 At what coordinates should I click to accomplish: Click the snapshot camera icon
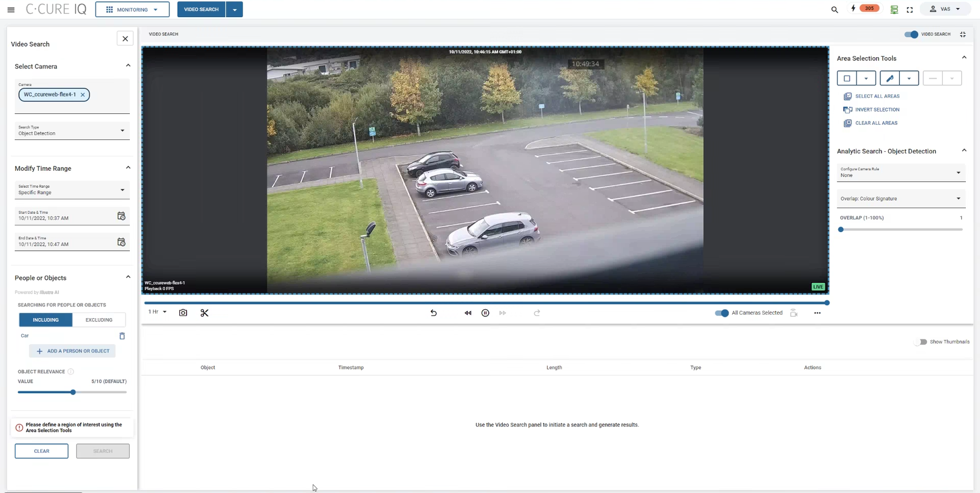[183, 313]
